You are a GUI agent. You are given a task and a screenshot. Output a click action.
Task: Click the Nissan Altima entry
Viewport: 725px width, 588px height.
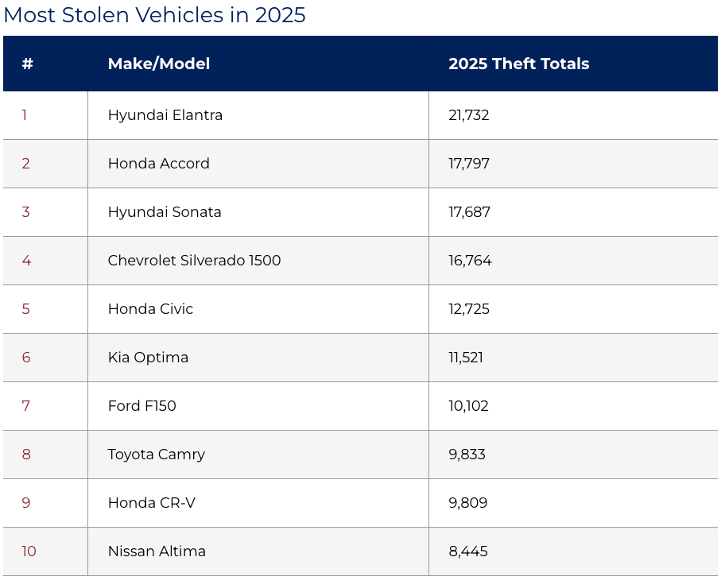click(x=157, y=551)
